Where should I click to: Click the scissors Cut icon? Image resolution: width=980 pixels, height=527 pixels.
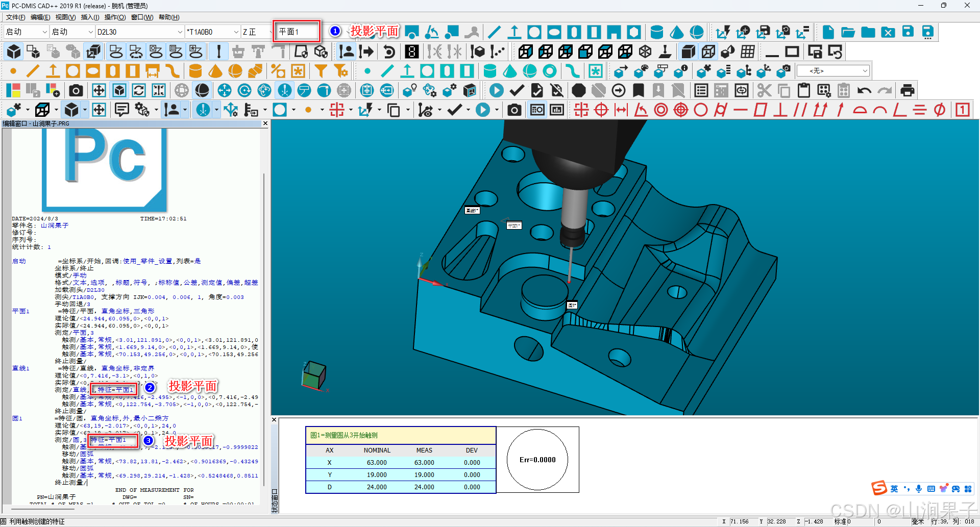point(764,90)
